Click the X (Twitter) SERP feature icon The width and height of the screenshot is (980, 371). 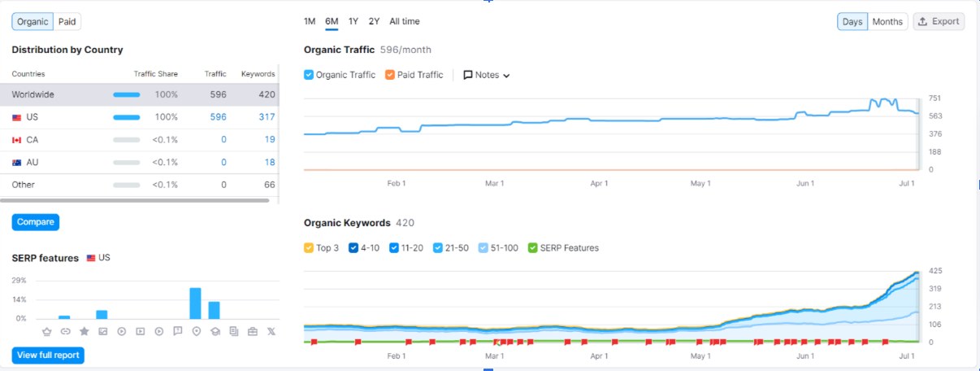[271, 331]
